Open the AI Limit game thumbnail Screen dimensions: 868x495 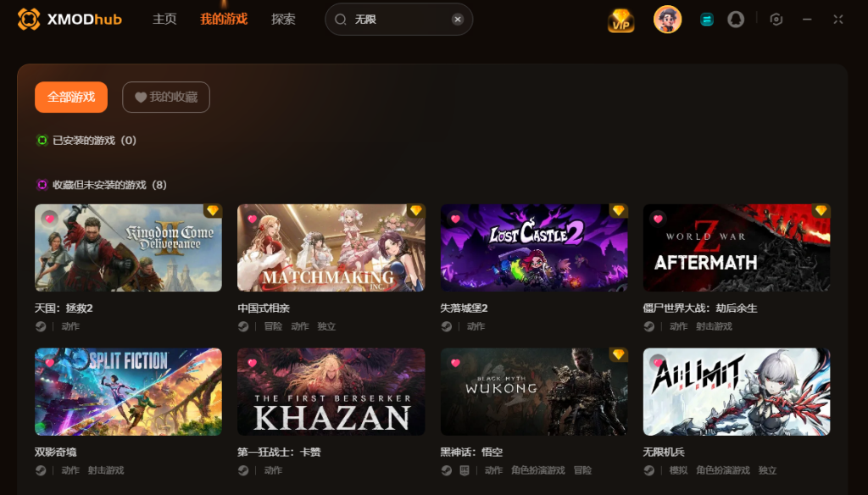click(x=737, y=392)
